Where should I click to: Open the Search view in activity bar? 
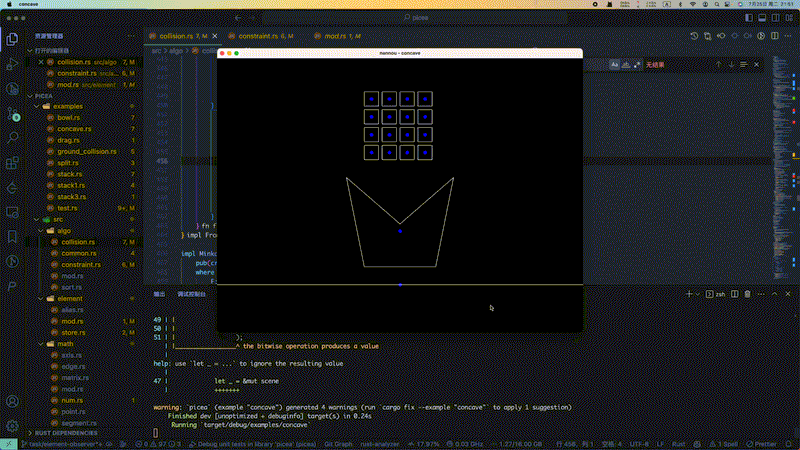point(12,138)
